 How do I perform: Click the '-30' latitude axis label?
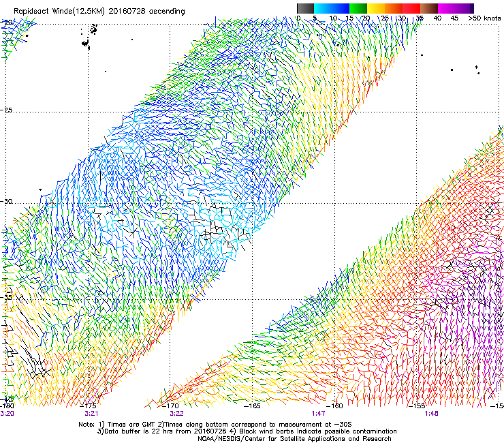[x=6, y=201]
